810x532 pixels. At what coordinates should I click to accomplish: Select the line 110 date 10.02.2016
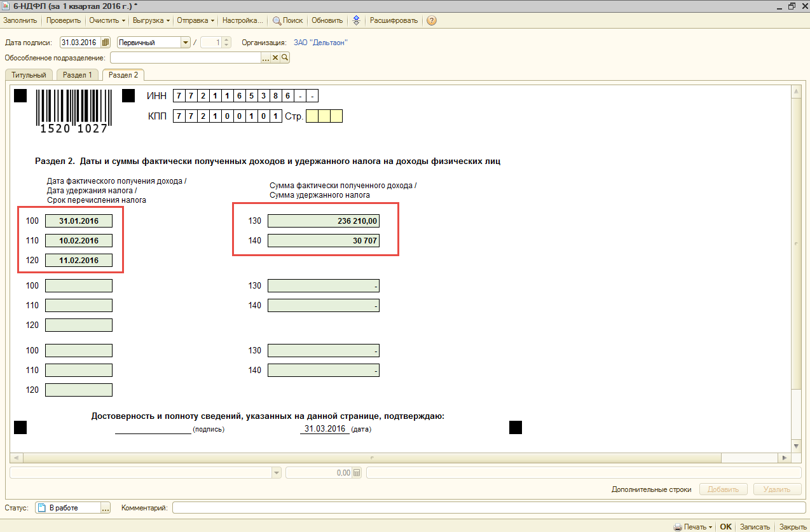79,241
